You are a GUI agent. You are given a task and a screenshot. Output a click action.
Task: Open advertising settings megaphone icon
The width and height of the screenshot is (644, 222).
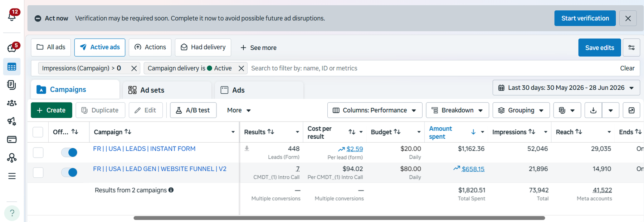tap(12, 121)
